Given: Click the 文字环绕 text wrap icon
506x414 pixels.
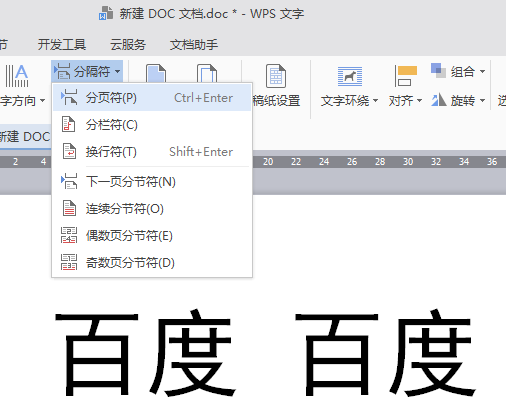Looking at the screenshot, I should (x=350, y=76).
